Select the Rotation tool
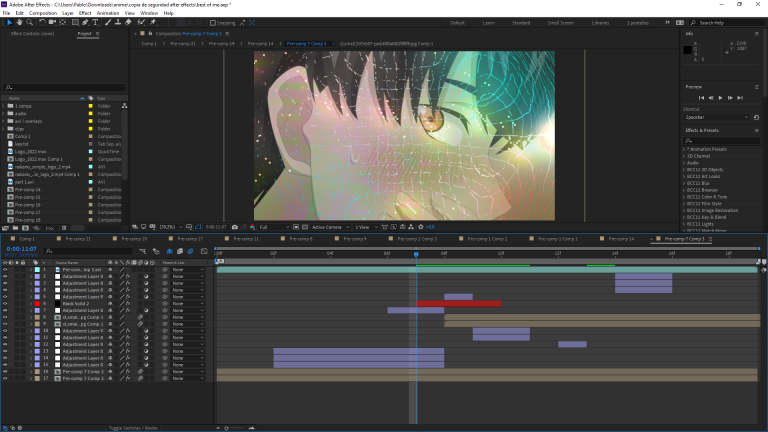The width and height of the screenshot is (768, 432). (x=42, y=23)
